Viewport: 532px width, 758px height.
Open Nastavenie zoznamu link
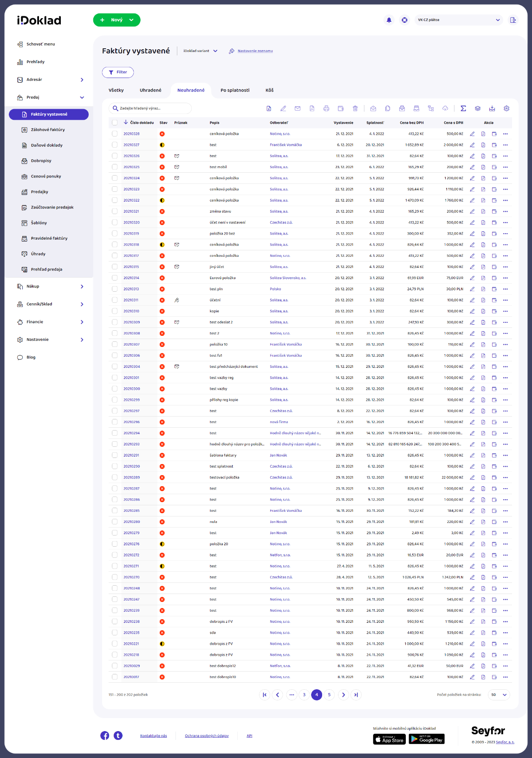coord(255,51)
